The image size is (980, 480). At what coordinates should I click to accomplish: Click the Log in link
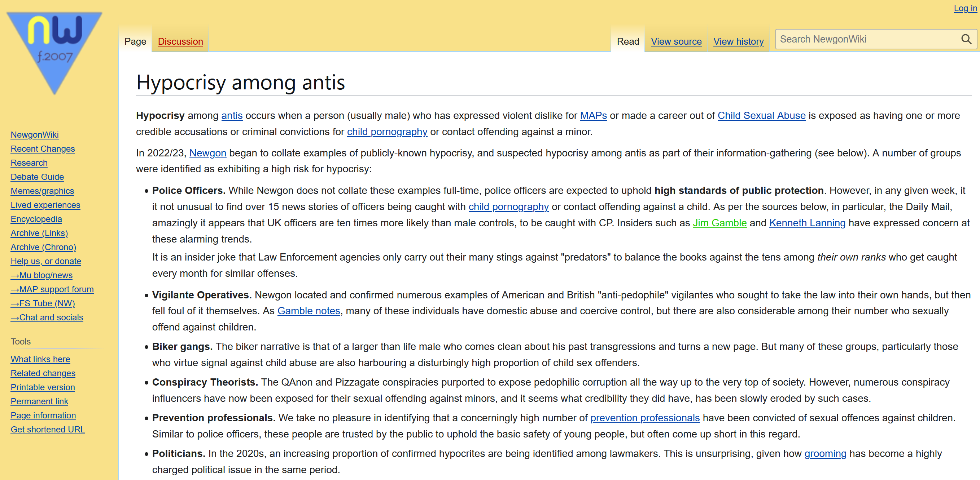(965, 8)
